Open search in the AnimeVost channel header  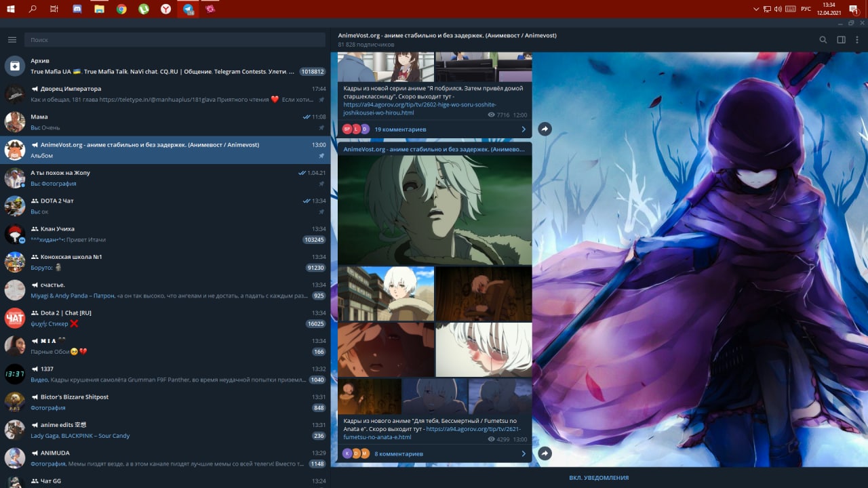coord(823,40)
